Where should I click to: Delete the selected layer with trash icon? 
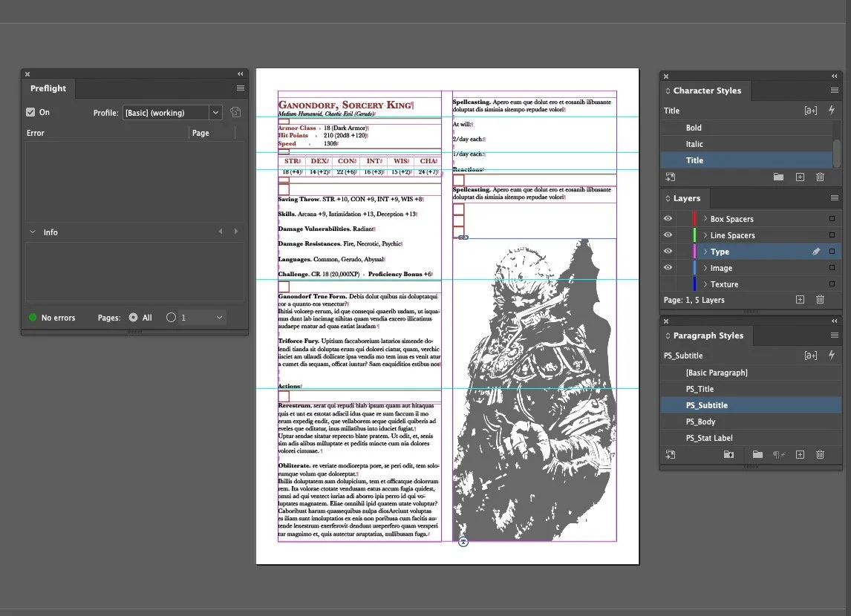tap(820, 299)
